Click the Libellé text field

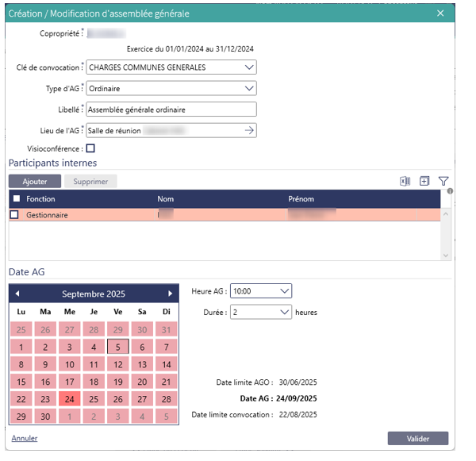pyautogui.click(x=171, y=109)
